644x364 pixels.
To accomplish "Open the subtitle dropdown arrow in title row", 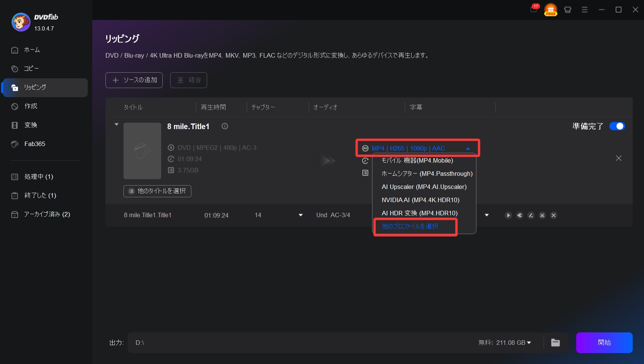I will pyautogui.click(x=487, y=215).
